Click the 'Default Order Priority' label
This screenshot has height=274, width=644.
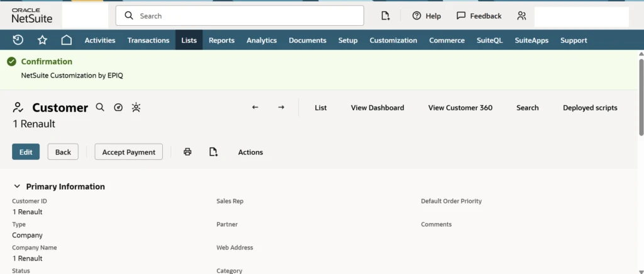pyautogui.click(x=452, y=201)
